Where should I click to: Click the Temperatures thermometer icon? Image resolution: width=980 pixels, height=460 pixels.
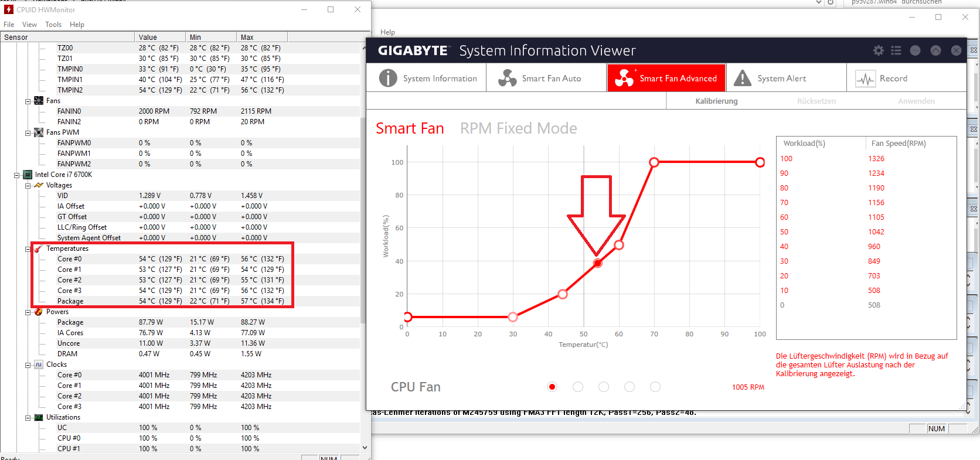pos(39,248)
